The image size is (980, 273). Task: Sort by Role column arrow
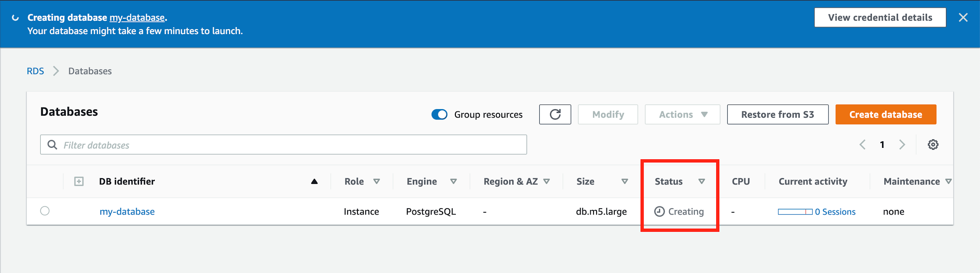[x=376, y=181]
